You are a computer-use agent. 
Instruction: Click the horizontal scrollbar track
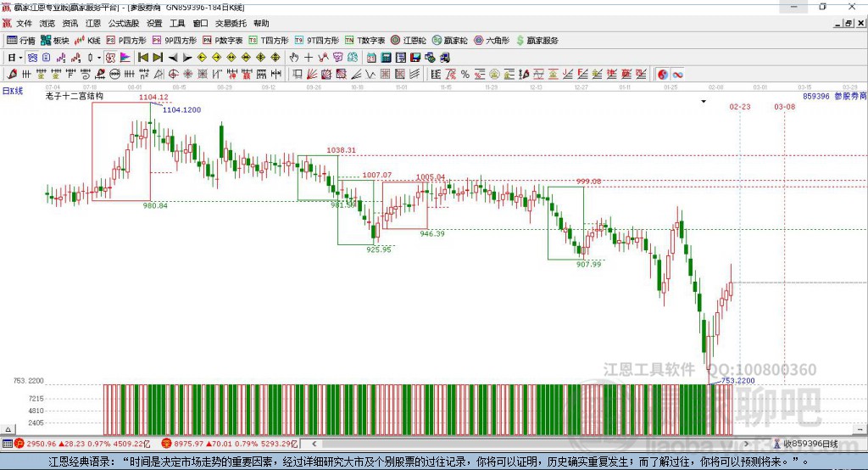click(x=531, y=444)
